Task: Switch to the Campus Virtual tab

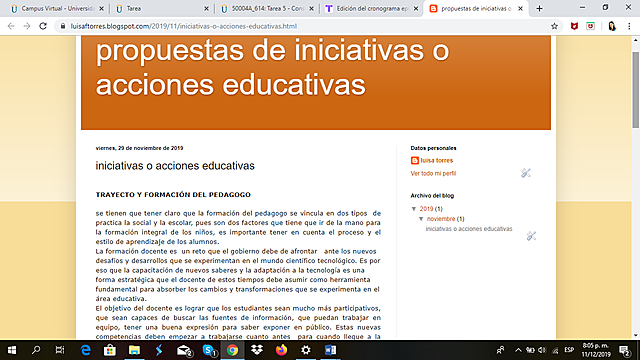Action: pyautogui.click(x=57, y=9)
